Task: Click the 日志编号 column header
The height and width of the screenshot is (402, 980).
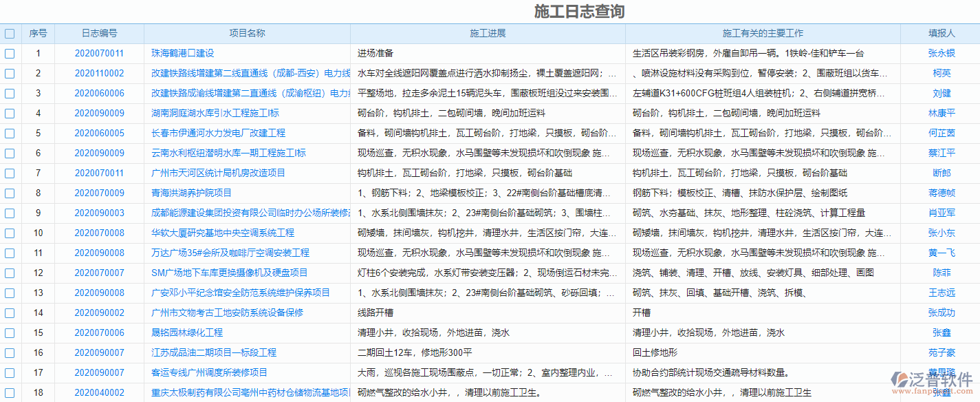Action: pyautogui.click(x=101, y=32)
